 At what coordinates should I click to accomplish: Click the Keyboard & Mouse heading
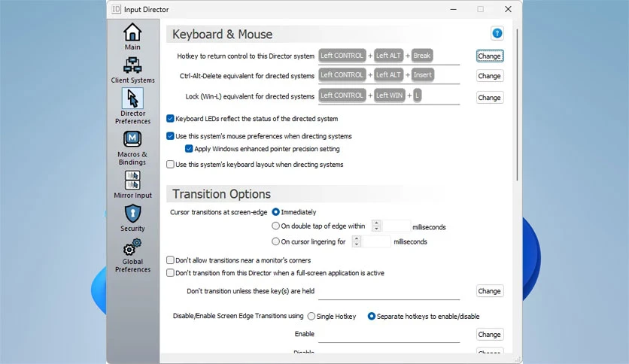tap(222, 35)
